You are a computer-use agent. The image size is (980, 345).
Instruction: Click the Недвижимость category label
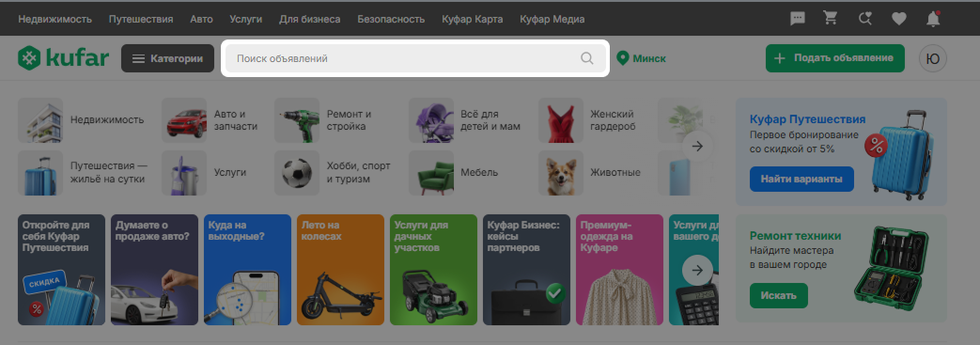point(107,120)
